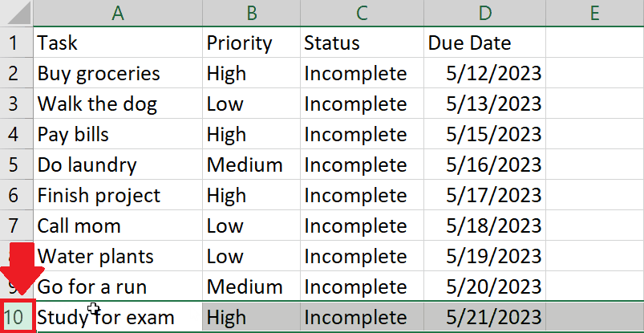Select column D header

[484, 13]
